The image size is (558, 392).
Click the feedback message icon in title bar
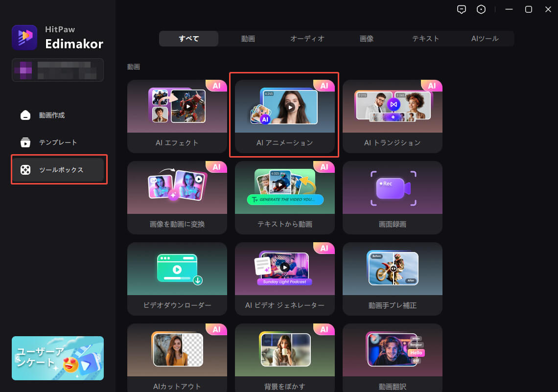[x=461, y=9]
